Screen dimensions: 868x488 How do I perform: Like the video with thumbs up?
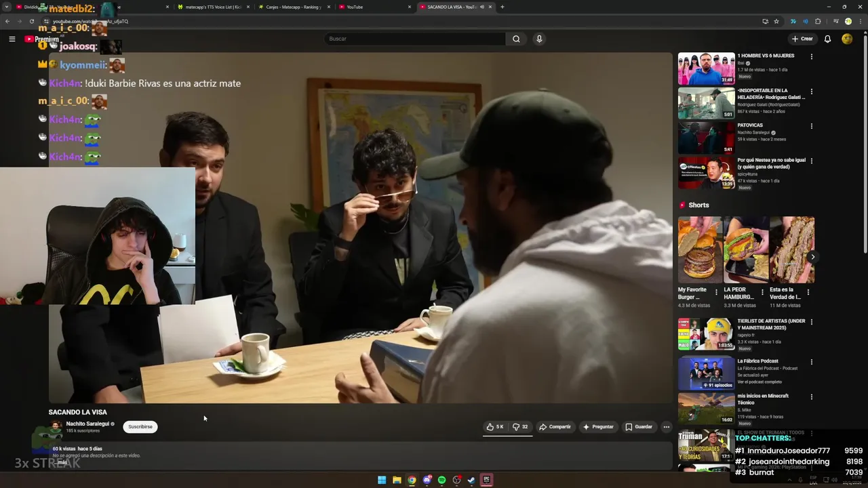pyautogui.click(x=495, y=427)
